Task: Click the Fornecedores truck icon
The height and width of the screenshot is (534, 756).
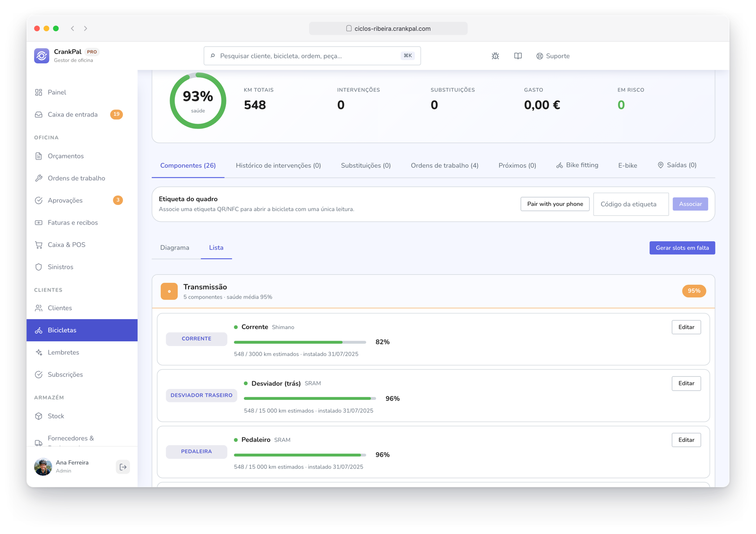Action: [39, 442]
